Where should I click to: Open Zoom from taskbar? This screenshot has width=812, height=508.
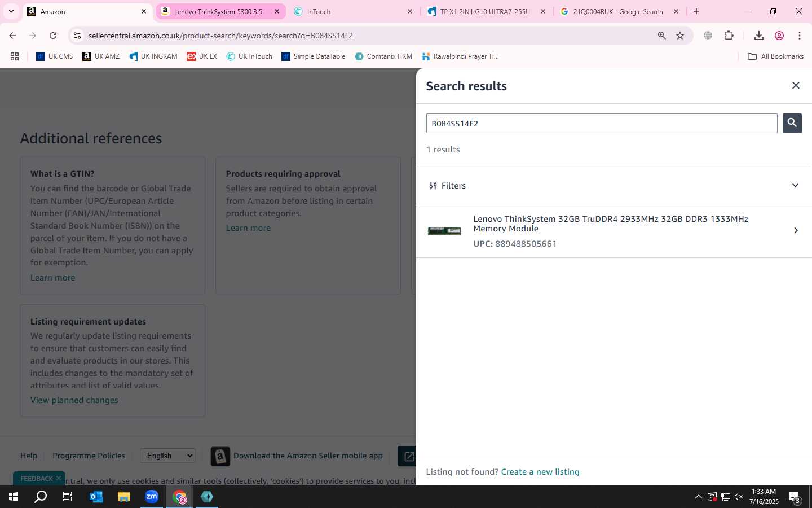click(152, 497)
